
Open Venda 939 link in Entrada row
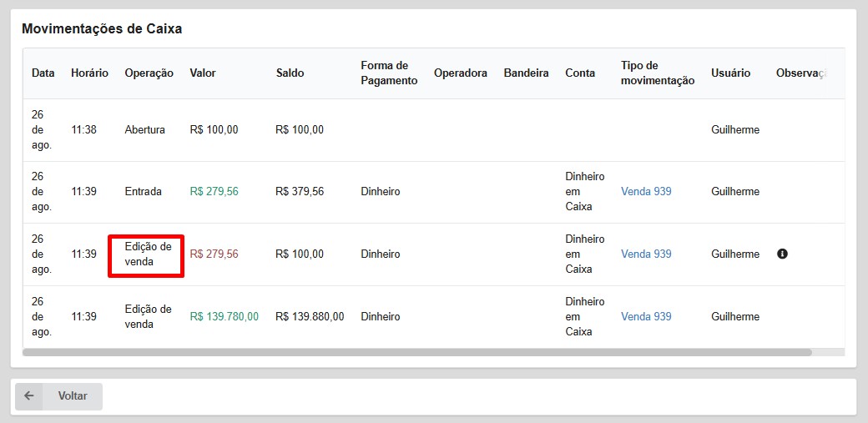tap(646, 191)
